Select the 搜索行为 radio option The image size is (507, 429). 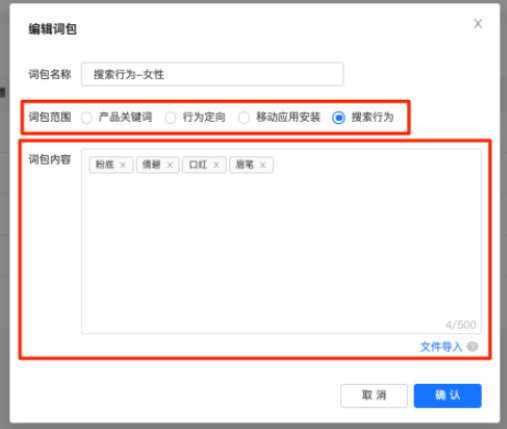point(338,118)
